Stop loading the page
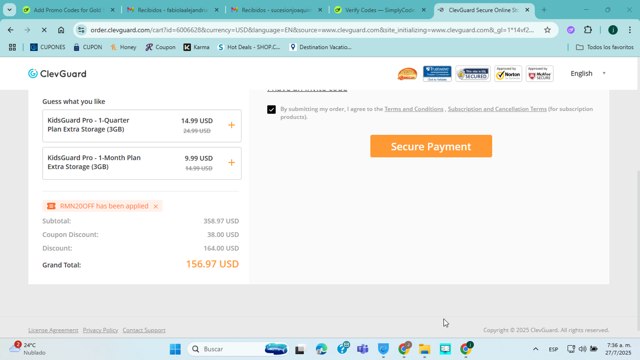This screenshot has height=360, width=640. pos(44,30)
